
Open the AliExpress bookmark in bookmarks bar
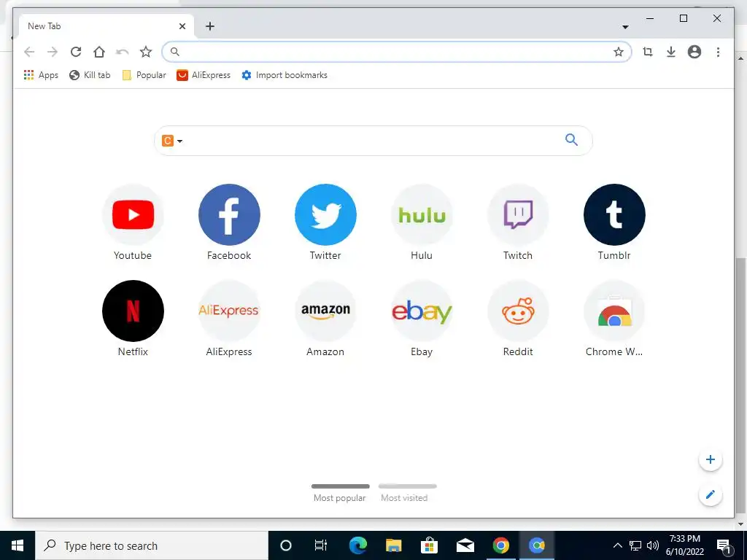pyautogui.click(x=204, y=75)
